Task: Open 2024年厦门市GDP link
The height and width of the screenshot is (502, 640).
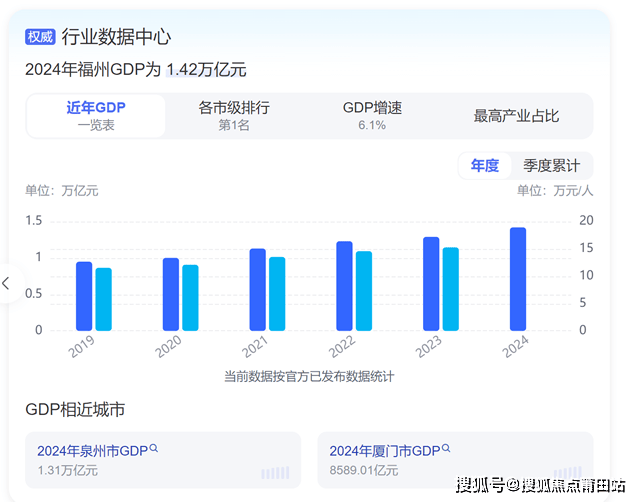Action: [384, 451]
